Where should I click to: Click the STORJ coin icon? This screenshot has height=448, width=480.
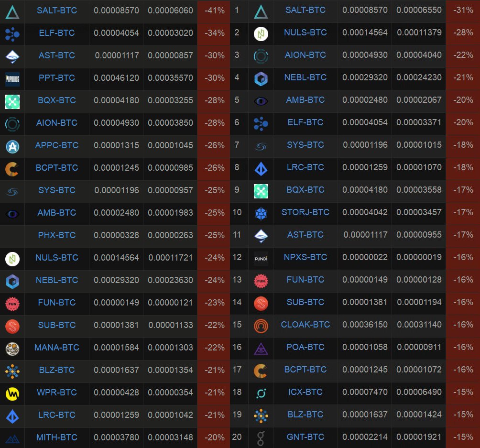pos(261,214)
